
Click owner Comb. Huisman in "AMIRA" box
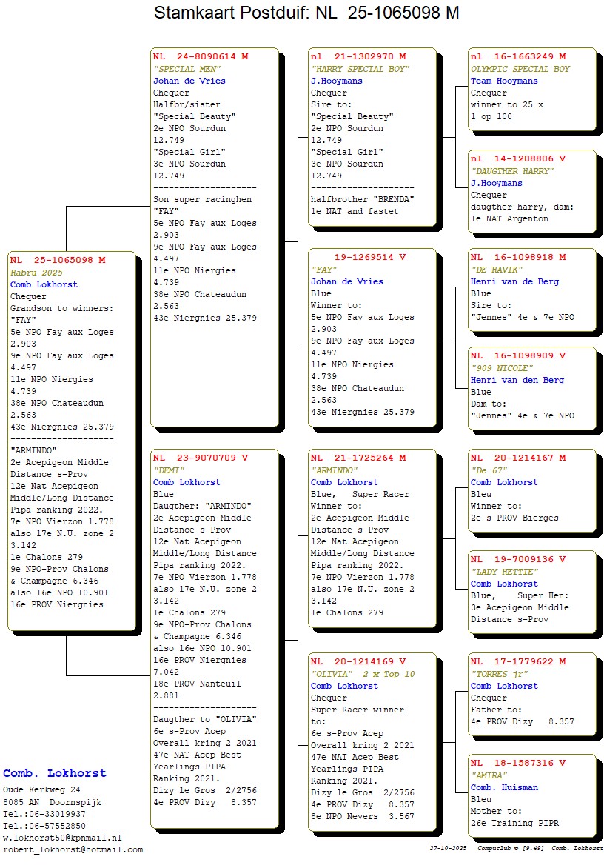pos(504,787)
